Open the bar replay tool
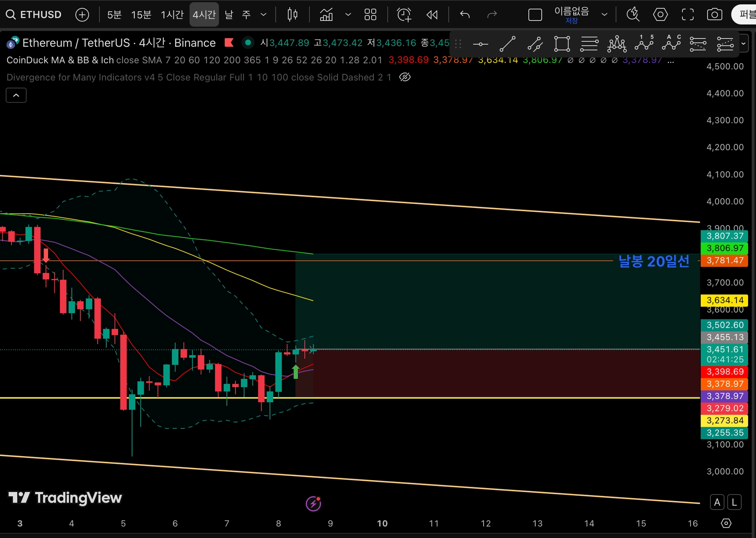756x538 pixels. click(x=432, y=15)
